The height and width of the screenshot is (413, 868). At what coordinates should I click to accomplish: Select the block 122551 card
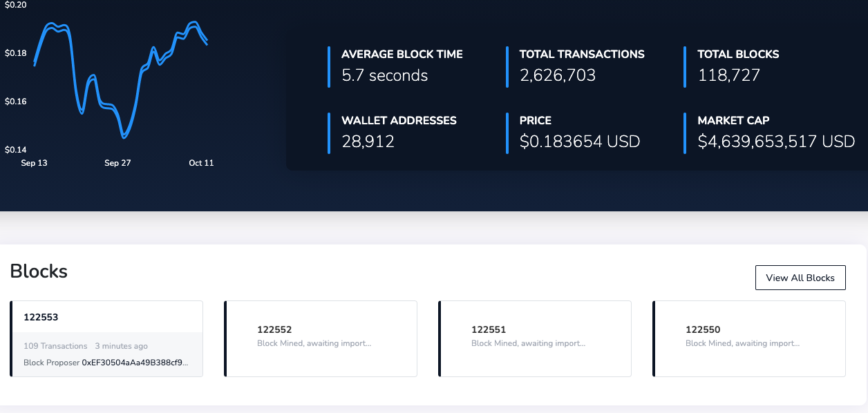click(535, 338)
